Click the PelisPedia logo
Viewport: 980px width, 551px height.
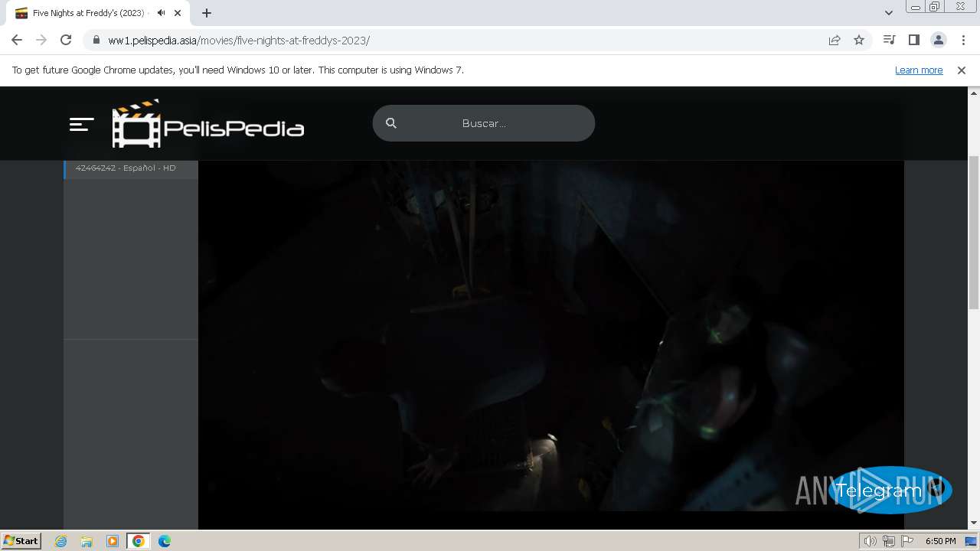(x=208, y=123)
